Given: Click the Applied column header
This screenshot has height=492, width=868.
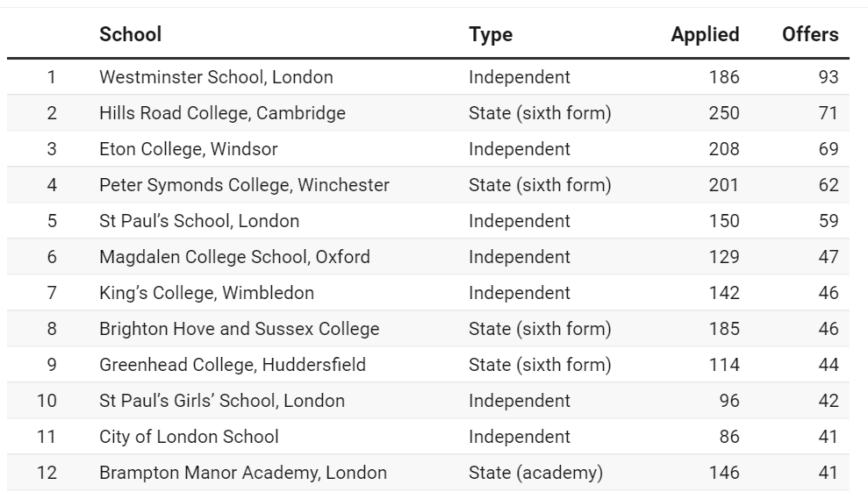Looking at the screenshot, I should pos(705,34).
